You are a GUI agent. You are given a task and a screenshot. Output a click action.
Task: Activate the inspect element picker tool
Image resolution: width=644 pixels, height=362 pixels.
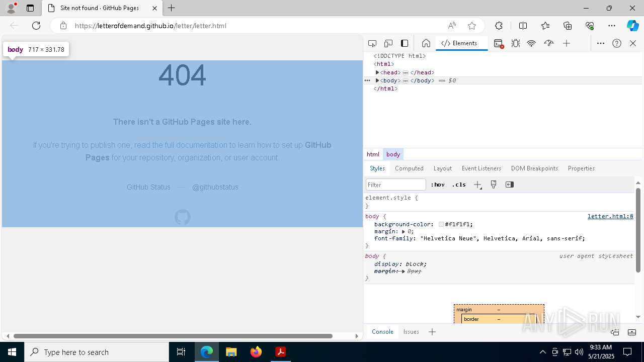(x=372, y=43)
